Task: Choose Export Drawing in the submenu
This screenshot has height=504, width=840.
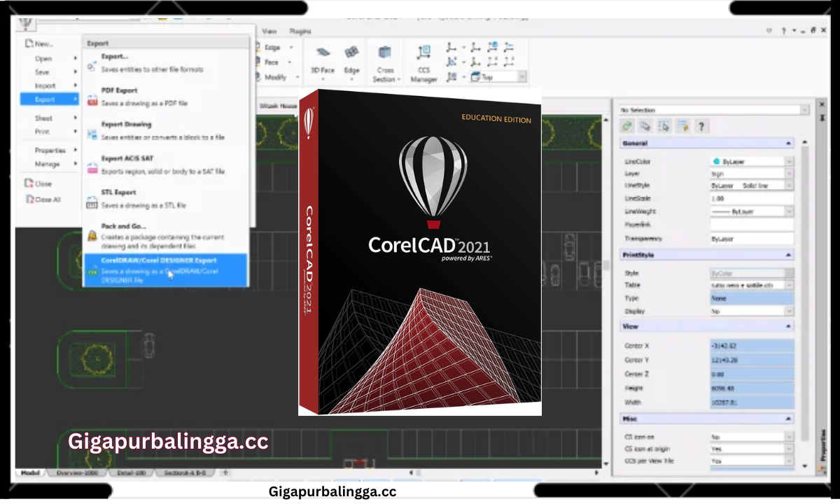Action: point(167,131)
